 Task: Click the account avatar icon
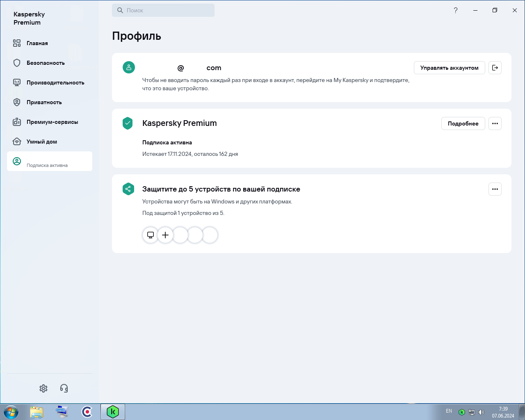point(129,67)
